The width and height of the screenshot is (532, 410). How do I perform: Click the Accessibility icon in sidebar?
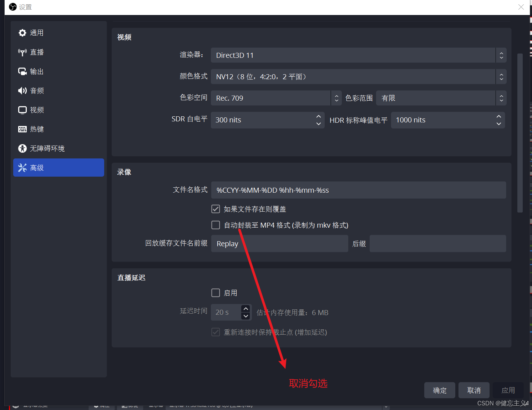[22, 148]
